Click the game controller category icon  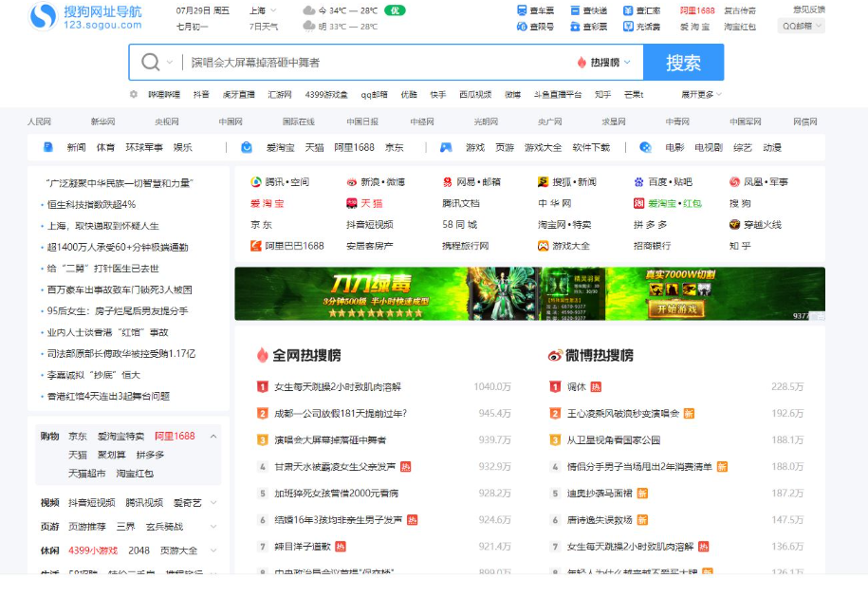click(x=446, y=148)
